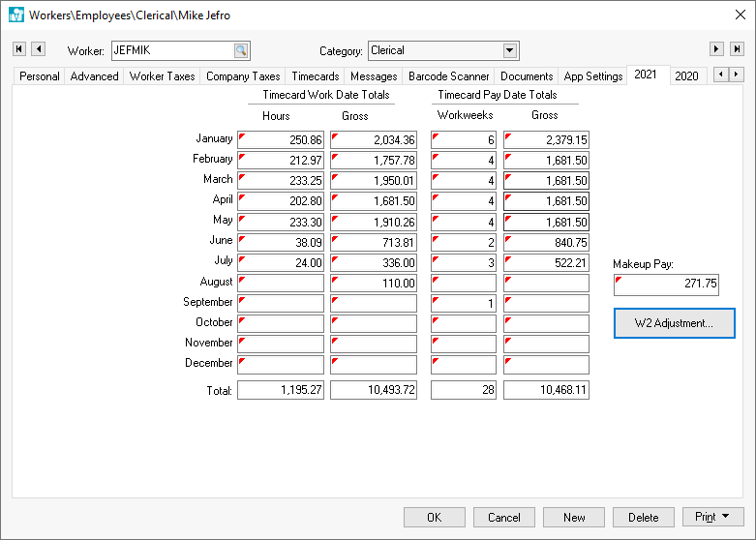Jump to the last worker record
Screen dimensions: 756x540
click(737, 49)
